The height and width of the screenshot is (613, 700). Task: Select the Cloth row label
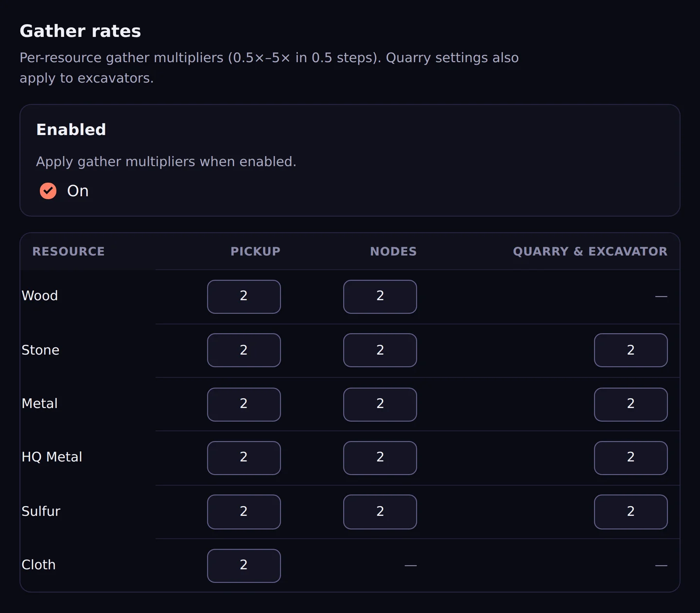tap(38, 565)
